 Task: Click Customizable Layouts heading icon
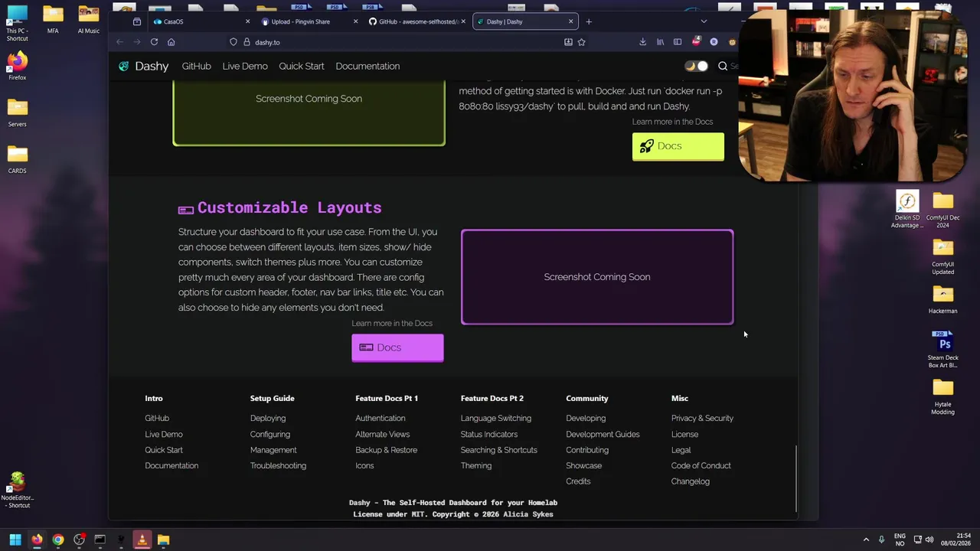point(186,209)
